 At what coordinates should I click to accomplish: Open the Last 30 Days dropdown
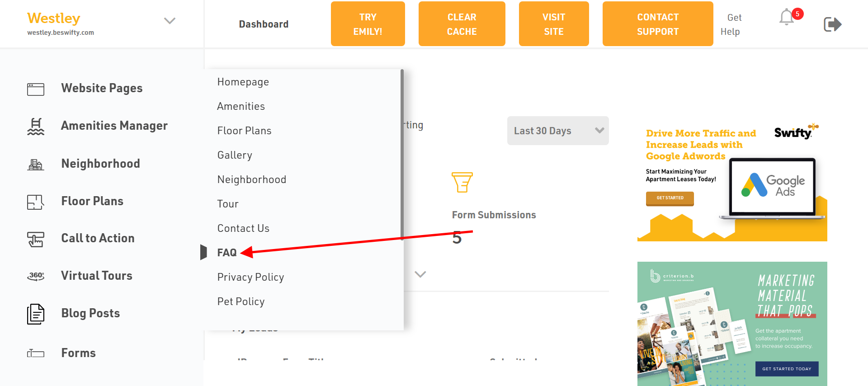coord(558,131)
